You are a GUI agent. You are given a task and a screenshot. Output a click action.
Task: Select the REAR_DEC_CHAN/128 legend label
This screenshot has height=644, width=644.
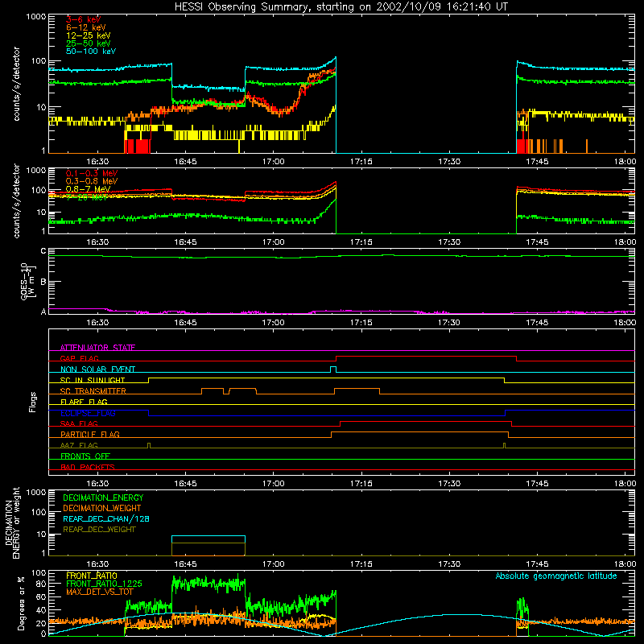tap(106, 518)
